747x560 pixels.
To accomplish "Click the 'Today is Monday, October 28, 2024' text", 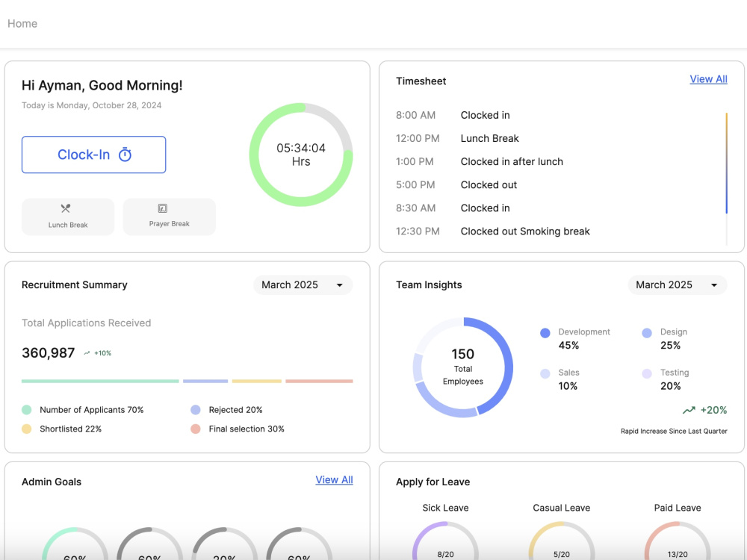I will pyautogui.click(x=91, y=105).
